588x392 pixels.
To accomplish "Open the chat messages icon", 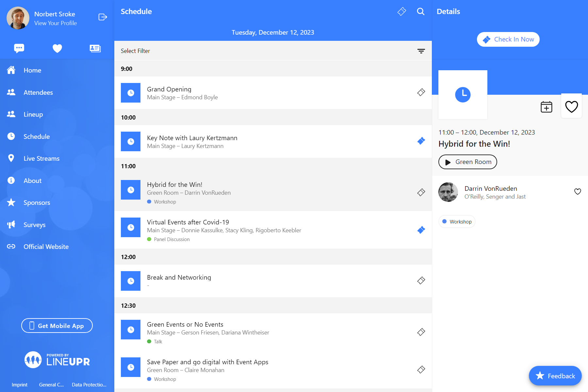I will pos(19,48).
